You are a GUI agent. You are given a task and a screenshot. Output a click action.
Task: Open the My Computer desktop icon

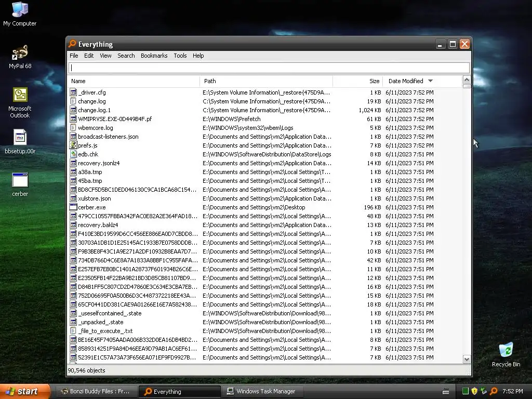[20, 14]
